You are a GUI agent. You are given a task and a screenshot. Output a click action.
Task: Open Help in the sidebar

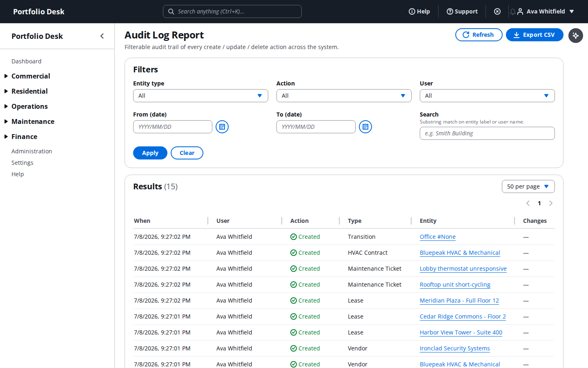[18, 174]
